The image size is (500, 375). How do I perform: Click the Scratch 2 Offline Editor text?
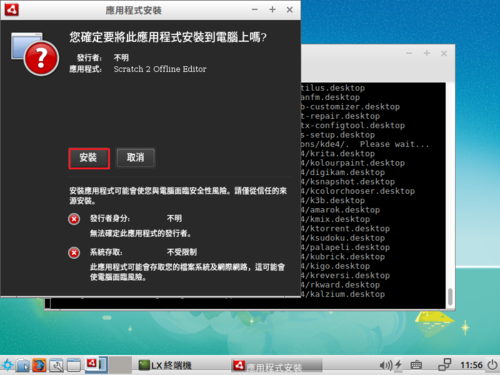pyautogui.click(x=160, y=69)
